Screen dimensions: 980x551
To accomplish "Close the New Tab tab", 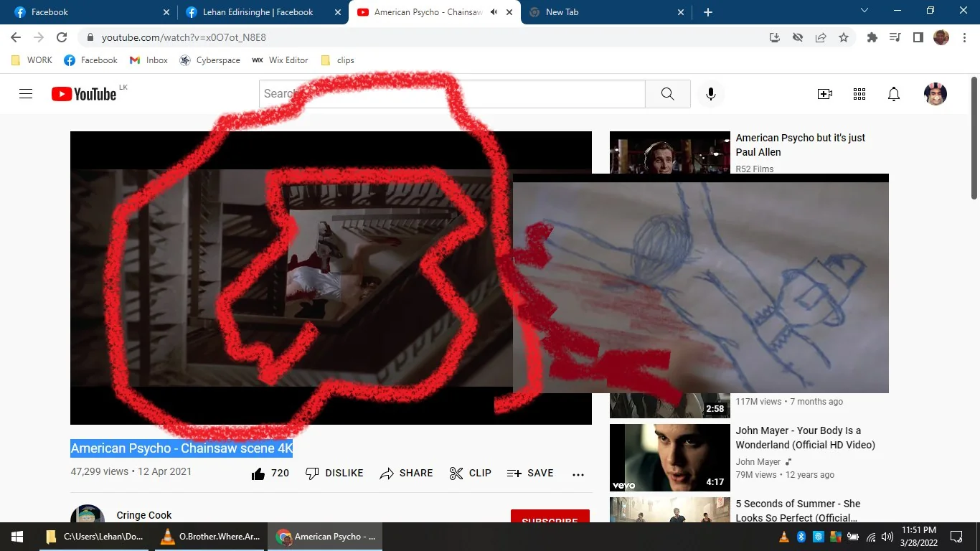I will 681,12.
